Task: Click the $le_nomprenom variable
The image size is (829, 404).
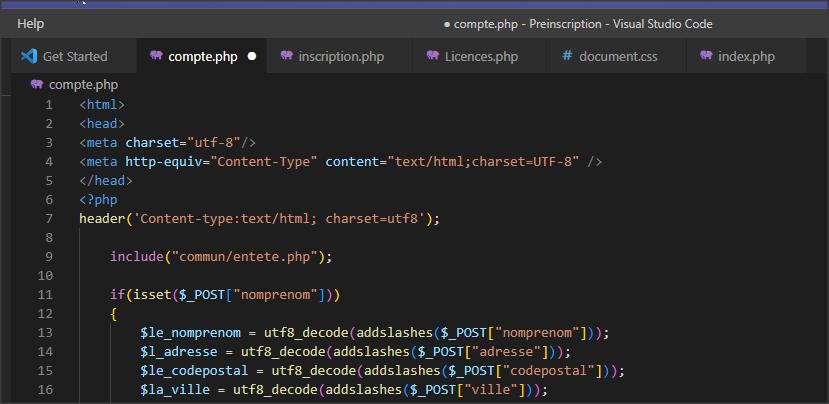Action: (190, 333)
